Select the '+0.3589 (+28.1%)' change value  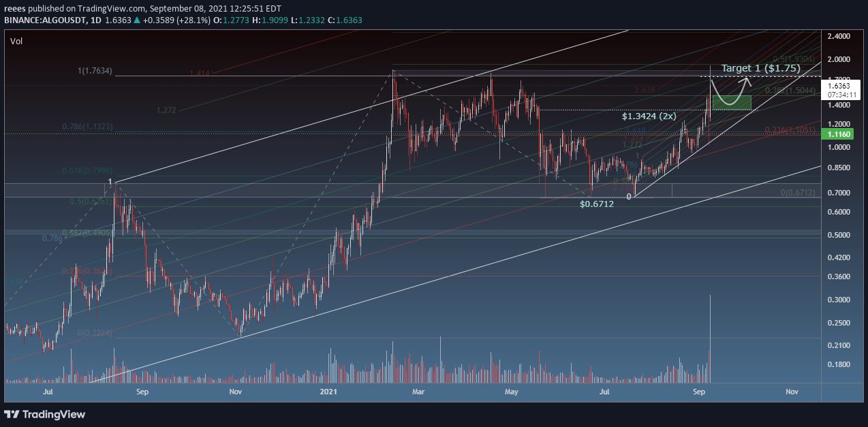pyautogui.click(x=175, y=20)
